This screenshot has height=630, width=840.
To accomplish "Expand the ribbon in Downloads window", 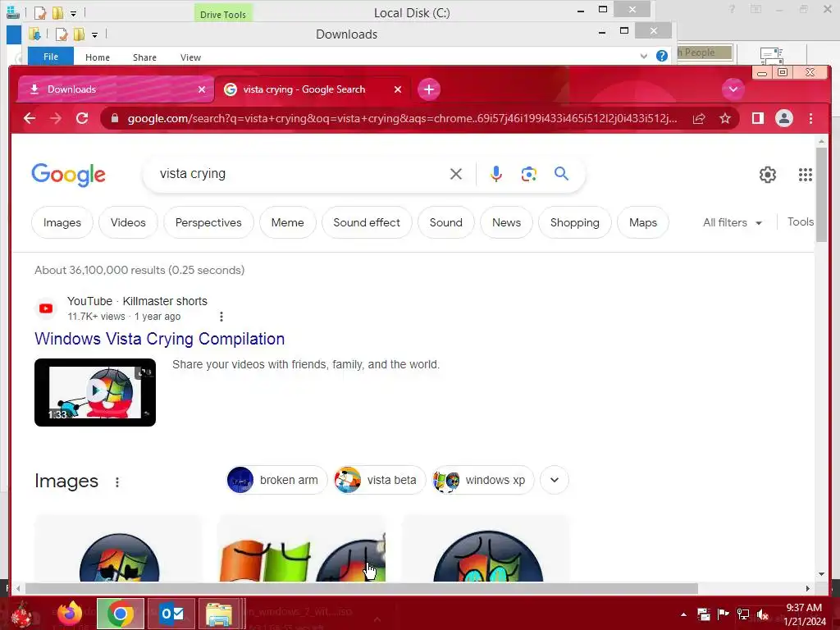I will point(643,57).
